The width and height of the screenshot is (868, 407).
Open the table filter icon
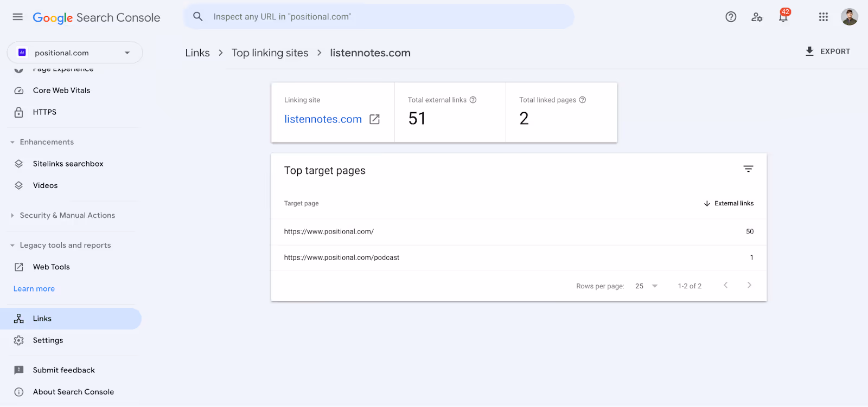[x=748, y=169]
